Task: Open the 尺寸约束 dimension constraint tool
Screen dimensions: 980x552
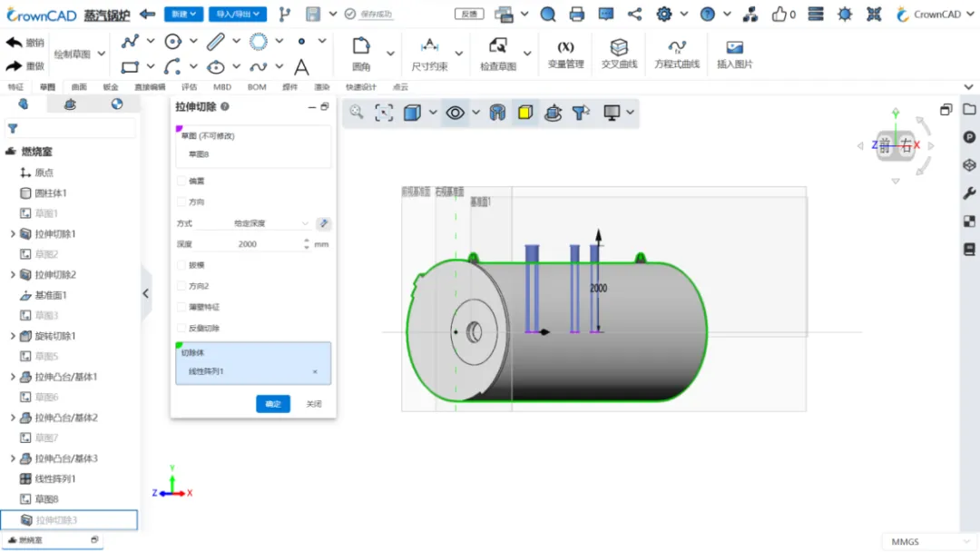Action: [429, 54]
